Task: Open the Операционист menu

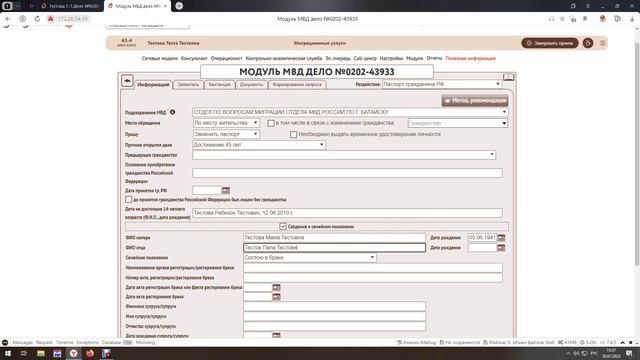Action: coord(227,58)
